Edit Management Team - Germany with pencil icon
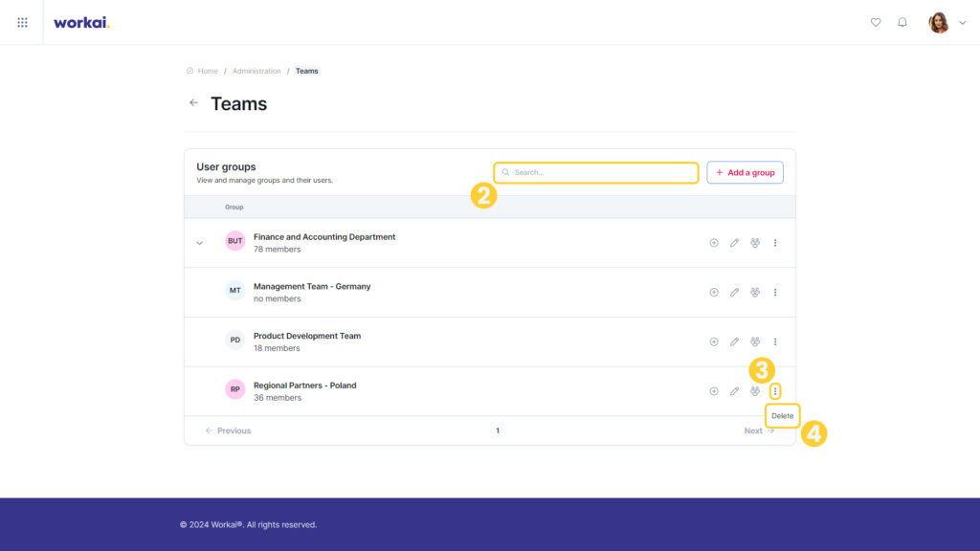Screen dimensions: 980x551 tap(734, 293)
